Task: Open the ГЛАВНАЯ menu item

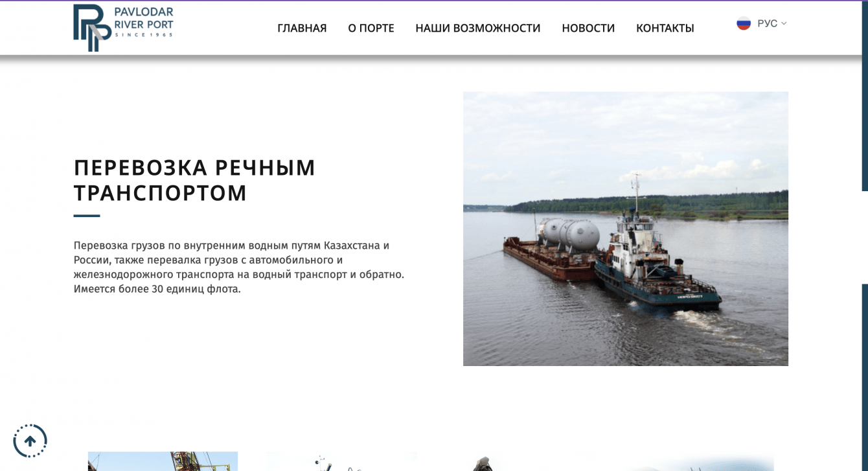Action: (x=302, y=28)
